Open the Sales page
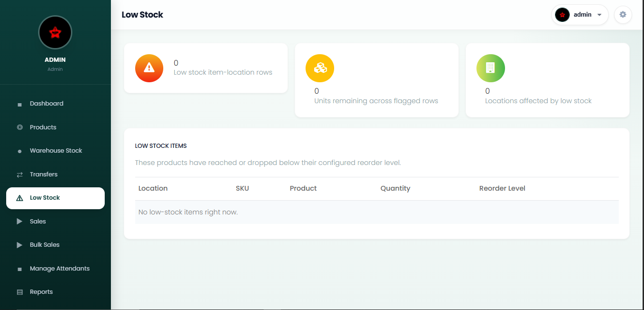This screenshot has height=310, width=644. pyautogui.click(x=55, y=222)
